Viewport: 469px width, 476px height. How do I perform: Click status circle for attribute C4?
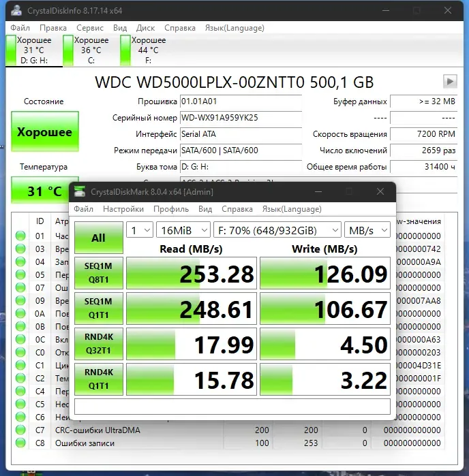20,391
